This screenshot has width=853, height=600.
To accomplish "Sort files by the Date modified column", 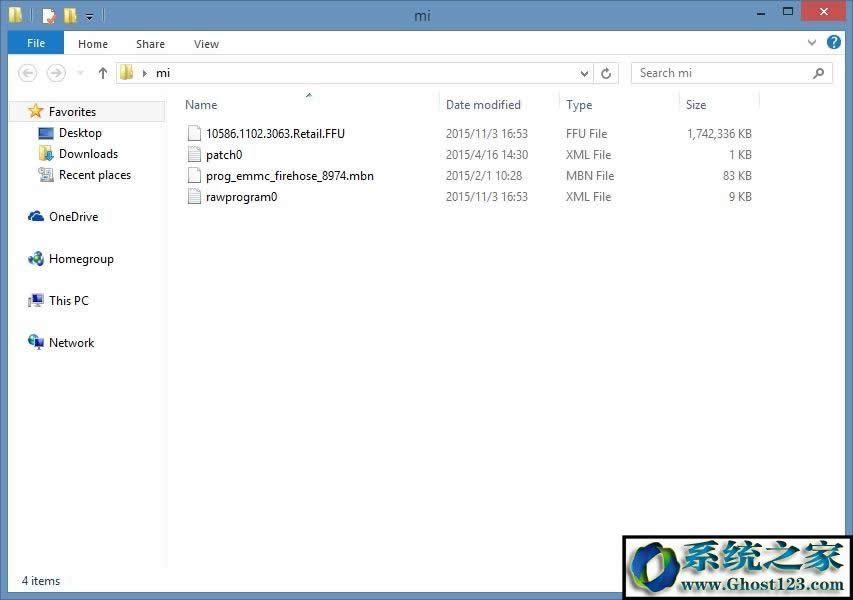I will (483, 105).
